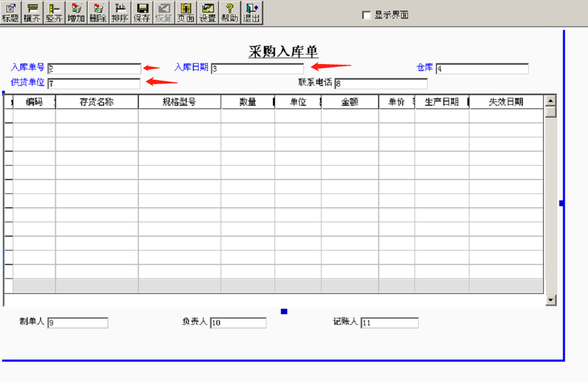Viewport: 588px width, 382px height.
Task: Click the 联系电话 input field
Action: tap(381, 83)
